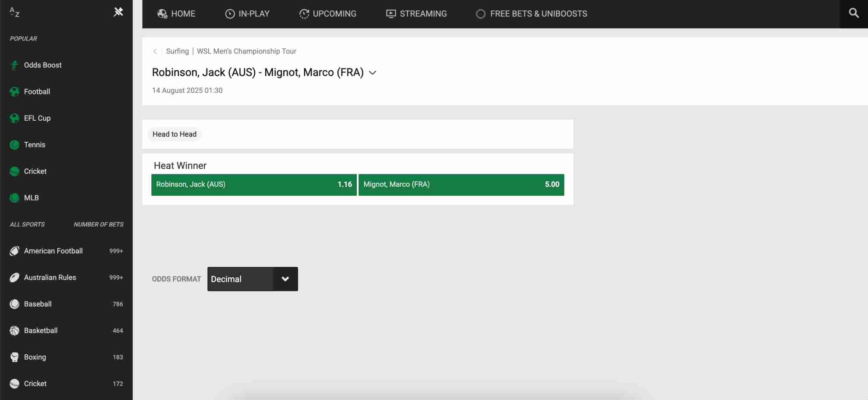Click the A-Z sort icon in sidebar

pos(15,12)
